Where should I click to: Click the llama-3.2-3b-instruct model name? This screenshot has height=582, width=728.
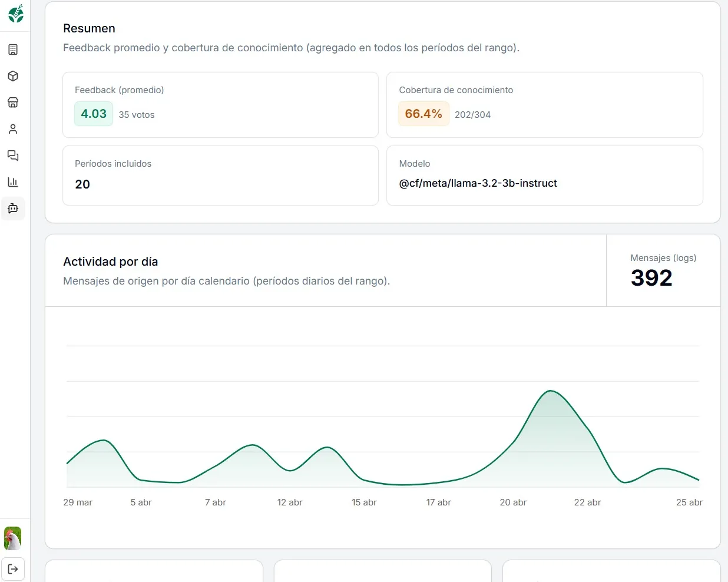[x=478, y=183]
